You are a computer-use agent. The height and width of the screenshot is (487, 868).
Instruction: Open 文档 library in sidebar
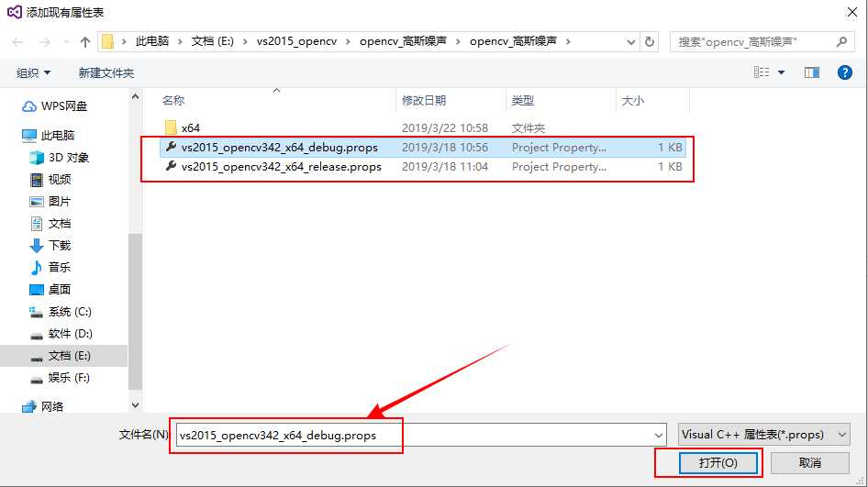(x=50, y=224)
